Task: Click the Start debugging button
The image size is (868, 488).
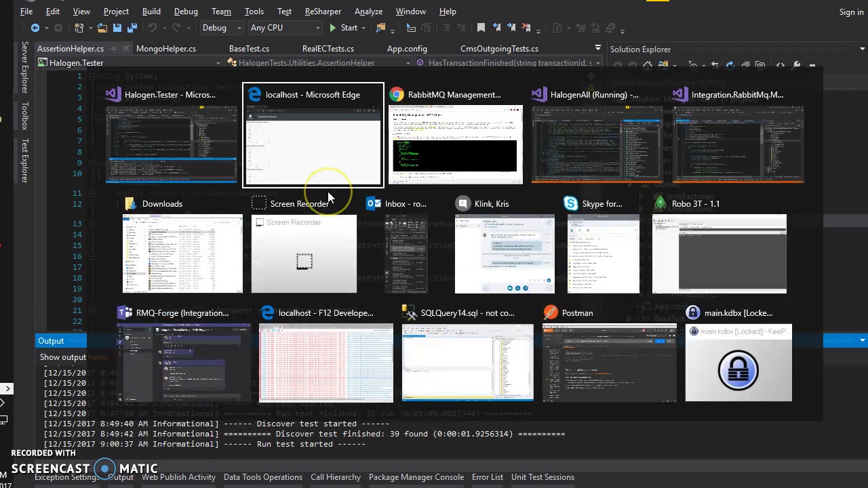Action: pyautogui.click(x=343, y=28)
